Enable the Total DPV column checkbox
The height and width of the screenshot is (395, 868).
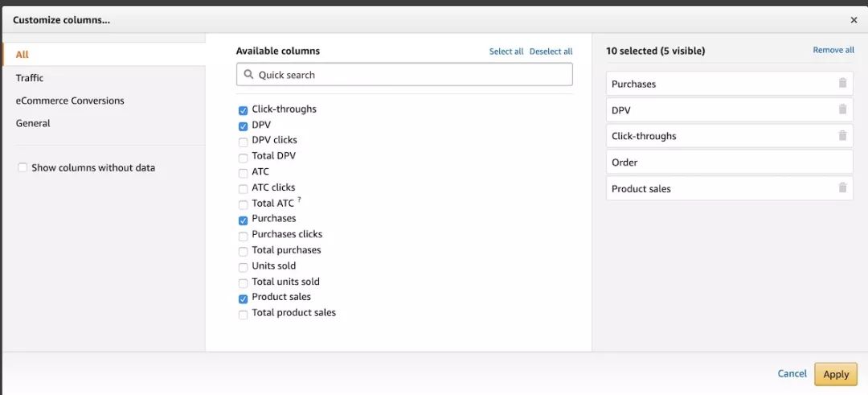pyautogui.click(x=243, y=157)
